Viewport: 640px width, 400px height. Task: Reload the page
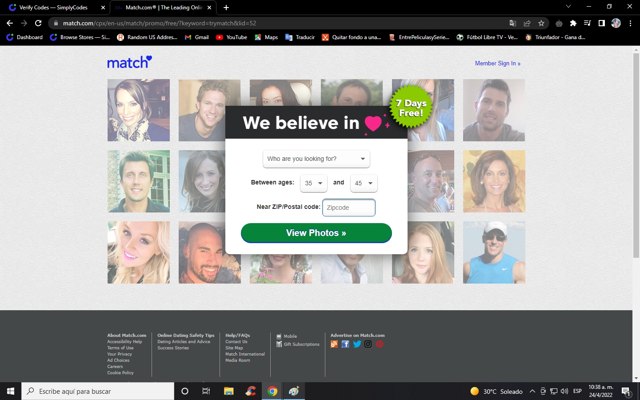coord(38,23)
